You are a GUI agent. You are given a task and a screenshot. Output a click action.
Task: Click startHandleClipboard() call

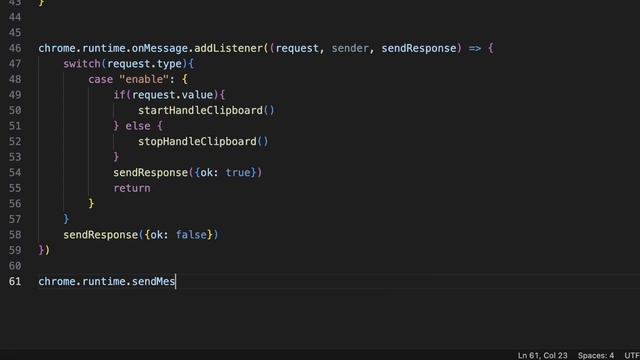pyautogui.click(x=206, y=110)
